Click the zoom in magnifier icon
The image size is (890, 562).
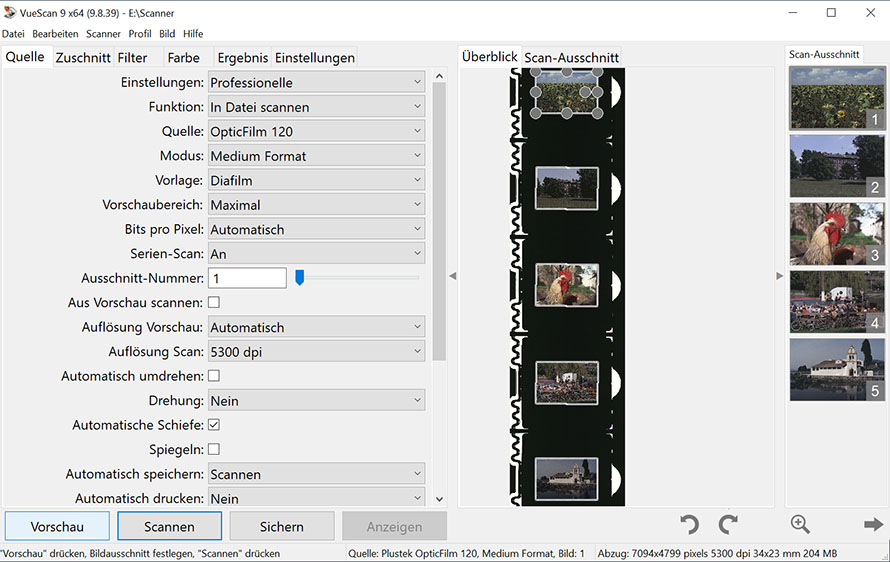pos(800,524)
